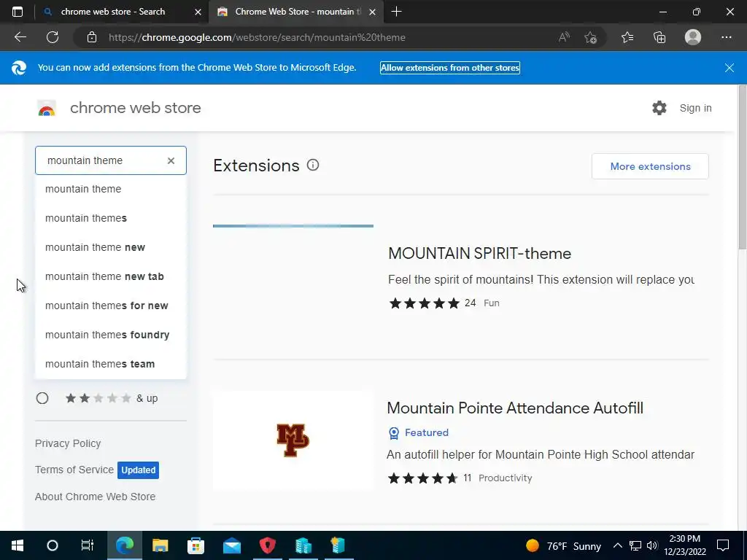The width and height of the screenshot is (747, 560).
Task: Click the Featured badge icon
Action: pos(394,433)
